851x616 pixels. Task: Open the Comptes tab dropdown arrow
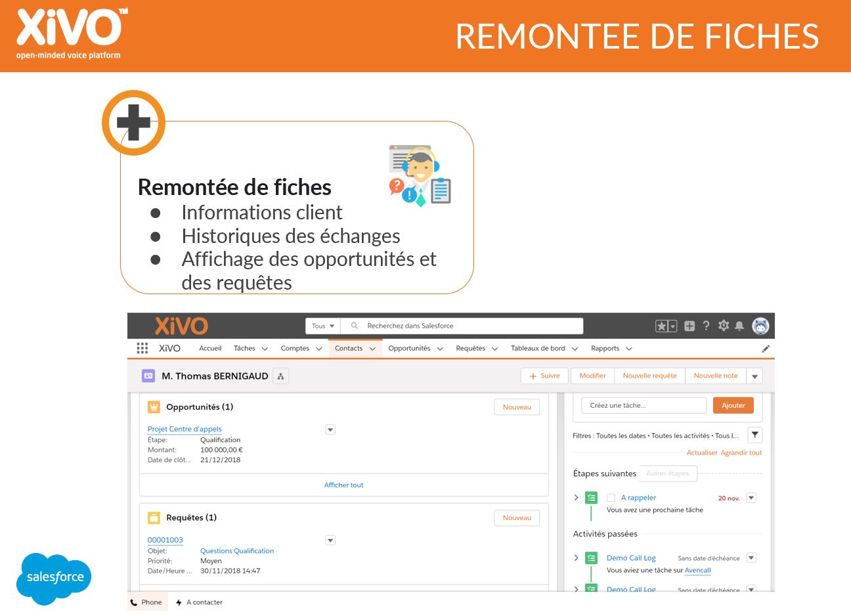(318, 349)
